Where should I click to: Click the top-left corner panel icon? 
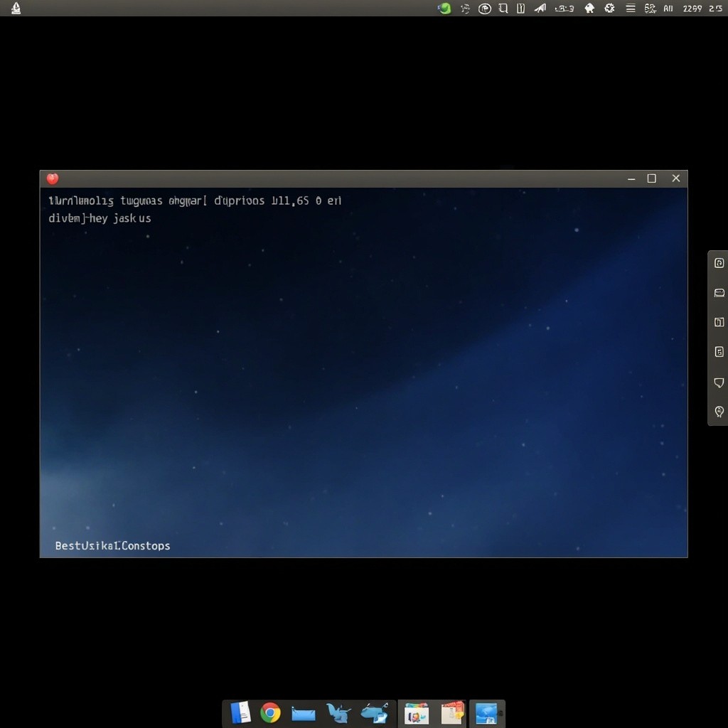[x=16, y=9]
